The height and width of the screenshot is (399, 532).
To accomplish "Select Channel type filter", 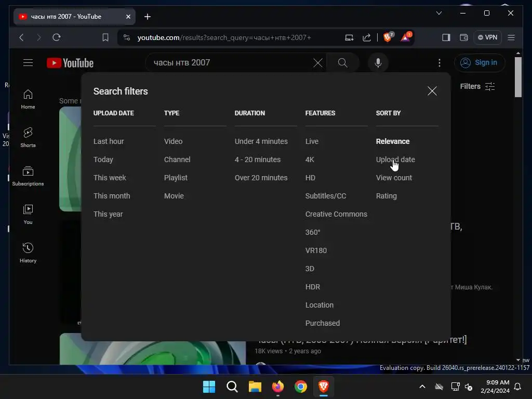I will (177, 159).
